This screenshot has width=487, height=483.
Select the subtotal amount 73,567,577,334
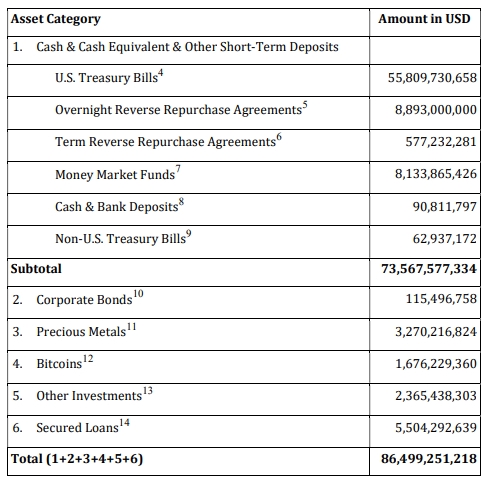tap(429, 269)
